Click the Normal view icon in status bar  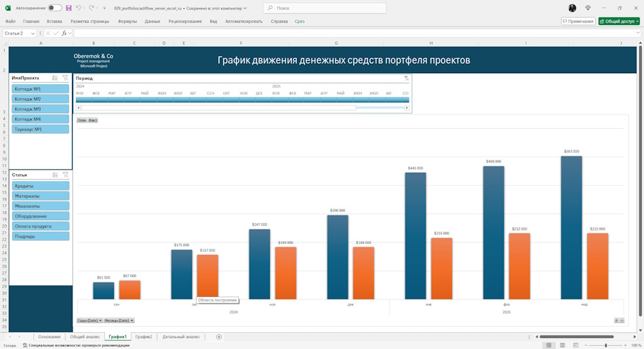(x=548, y=346)
